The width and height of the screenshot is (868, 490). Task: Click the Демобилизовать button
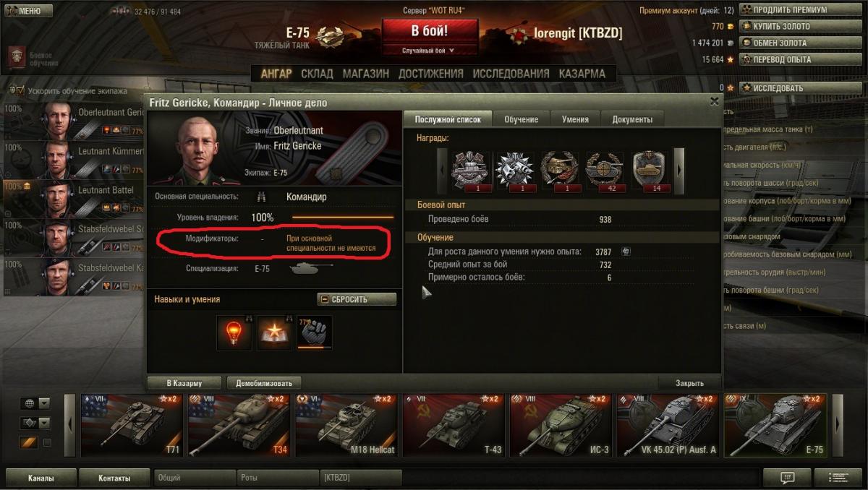pyautogui.click(x=264, y=383)
